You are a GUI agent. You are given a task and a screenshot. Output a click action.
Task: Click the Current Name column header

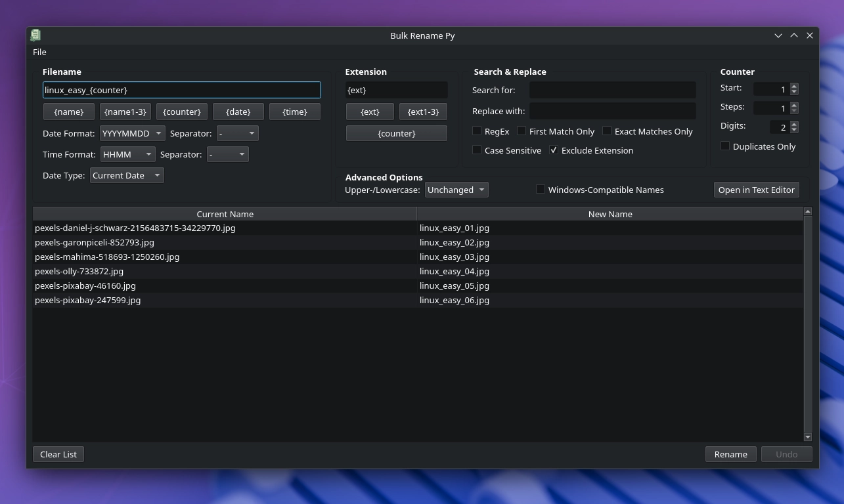pos(225,214)
